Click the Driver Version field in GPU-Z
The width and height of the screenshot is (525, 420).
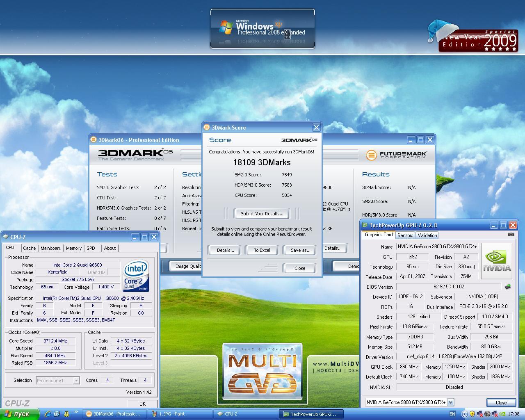pos(454,356)
